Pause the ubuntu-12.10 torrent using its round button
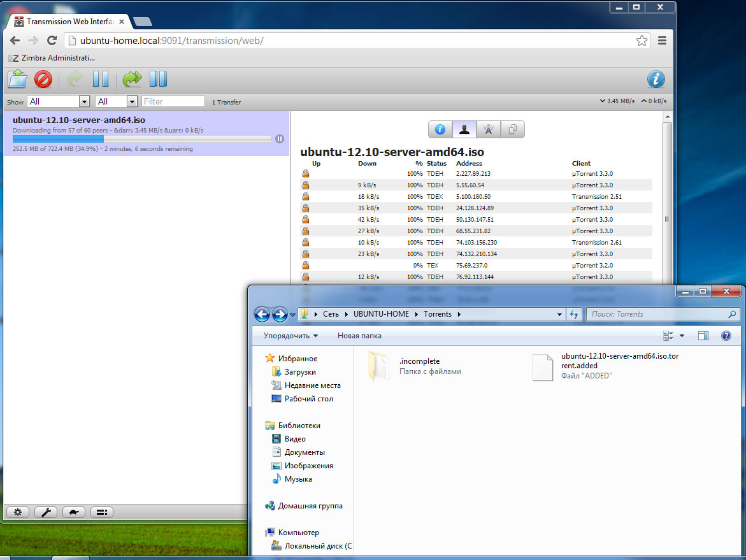Image resolution: width=746 pixels, height=560 pixels. point(279,139)
